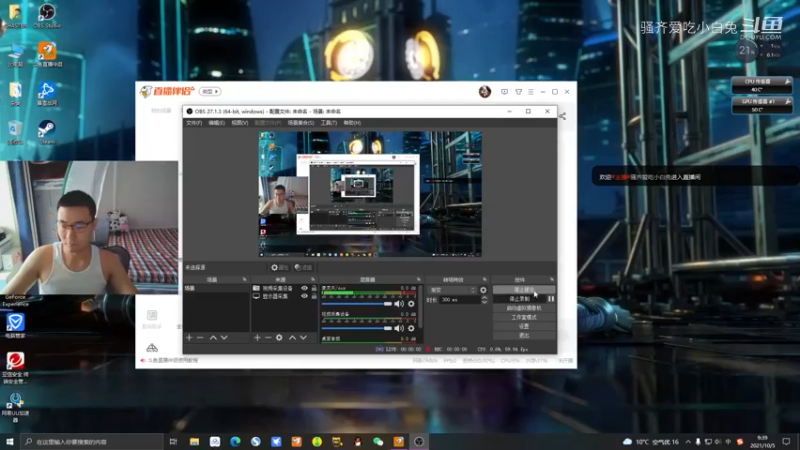Click the source filters button

[303, 267]
